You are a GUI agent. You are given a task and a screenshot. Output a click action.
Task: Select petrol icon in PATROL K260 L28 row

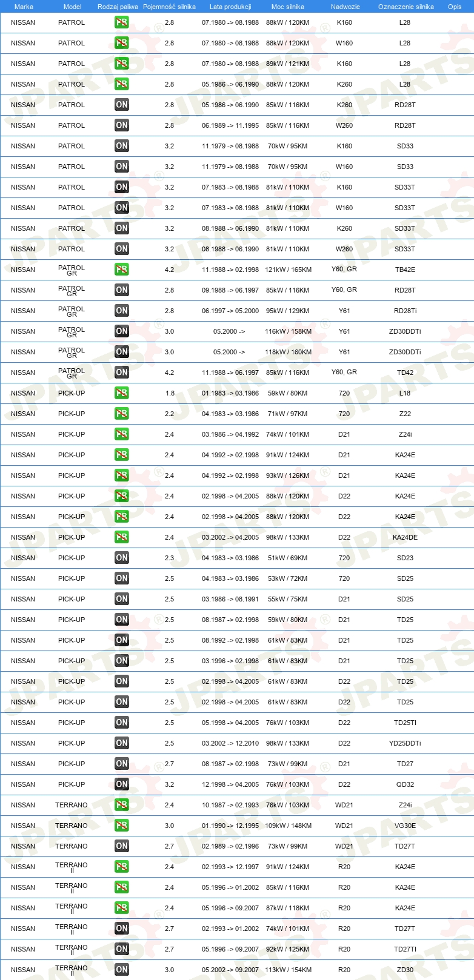pyautogui.click(x=122, y=84)
